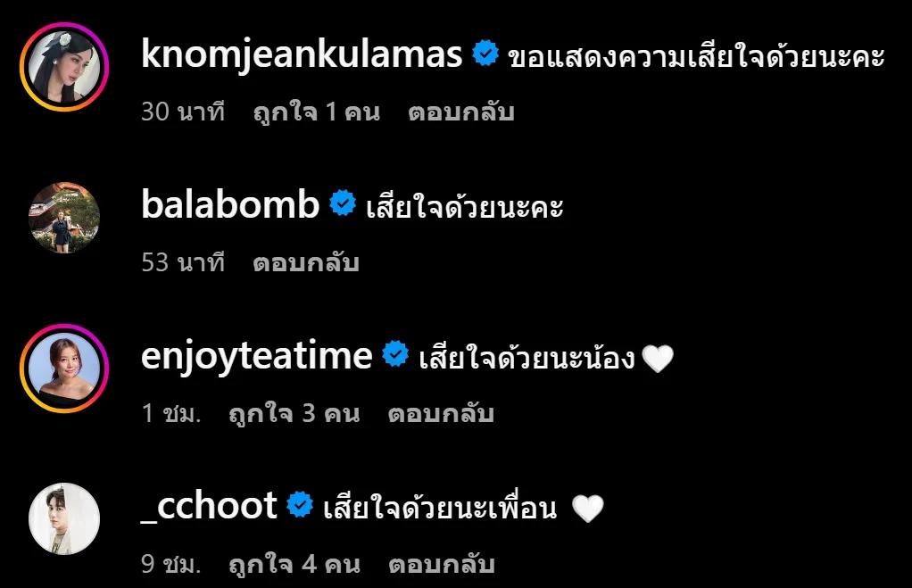
Task: Reply (ตอบกลับ) to balabomb comment
Action: [x=306, y=262]
